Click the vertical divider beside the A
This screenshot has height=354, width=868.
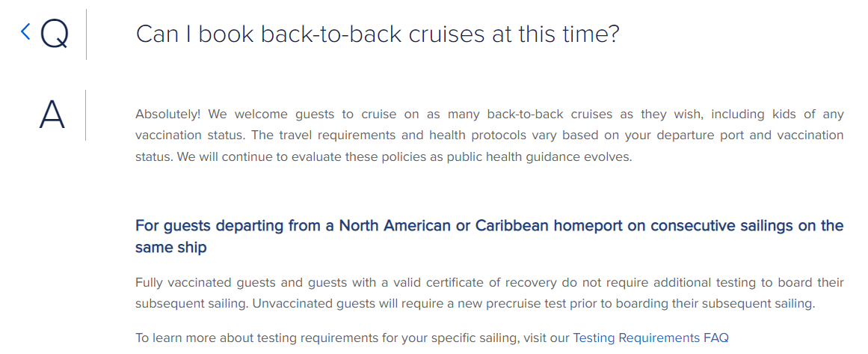[86, 115]
